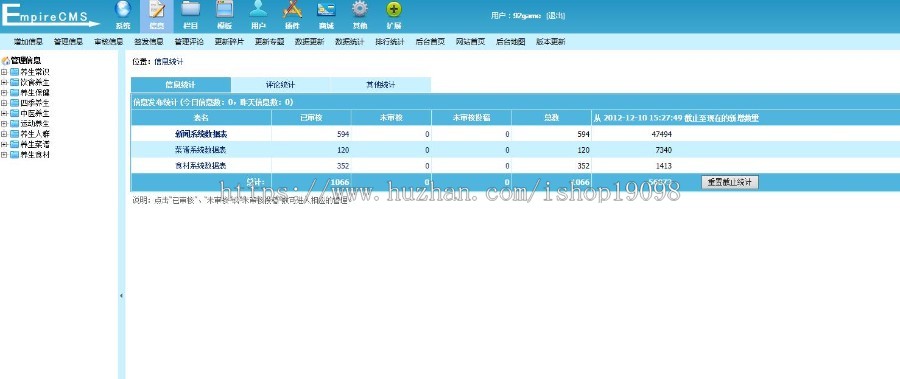Open 版本更新 from the submenu
900x379 pixels.
point(550,42)
